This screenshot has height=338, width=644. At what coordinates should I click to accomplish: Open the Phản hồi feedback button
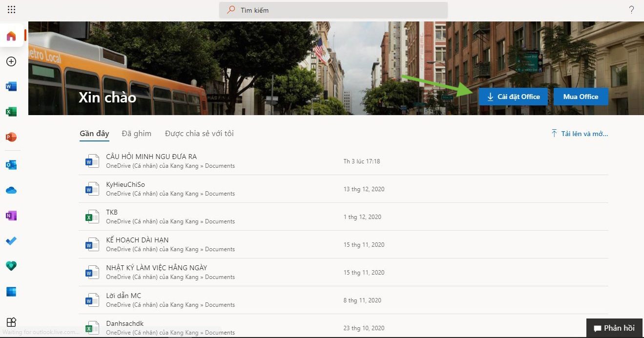614,328
